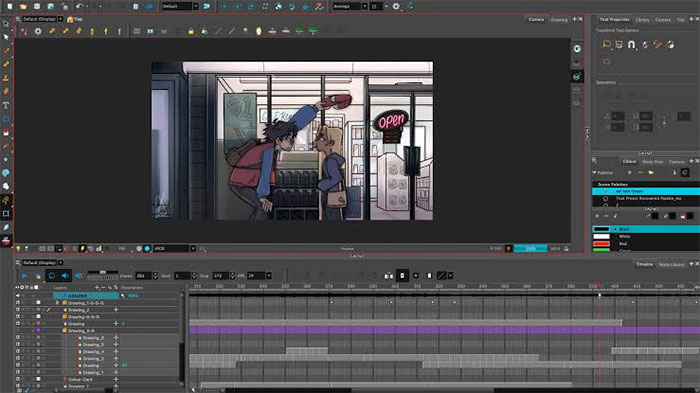The width and height of the screenshot is (700, 393).
Task: Select the Text tool in left toolbar
Action: click(6, 105)
